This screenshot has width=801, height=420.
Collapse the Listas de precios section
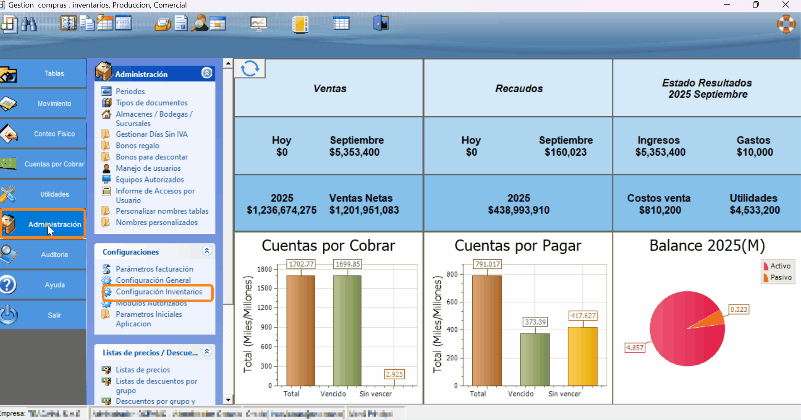[207, 352]
